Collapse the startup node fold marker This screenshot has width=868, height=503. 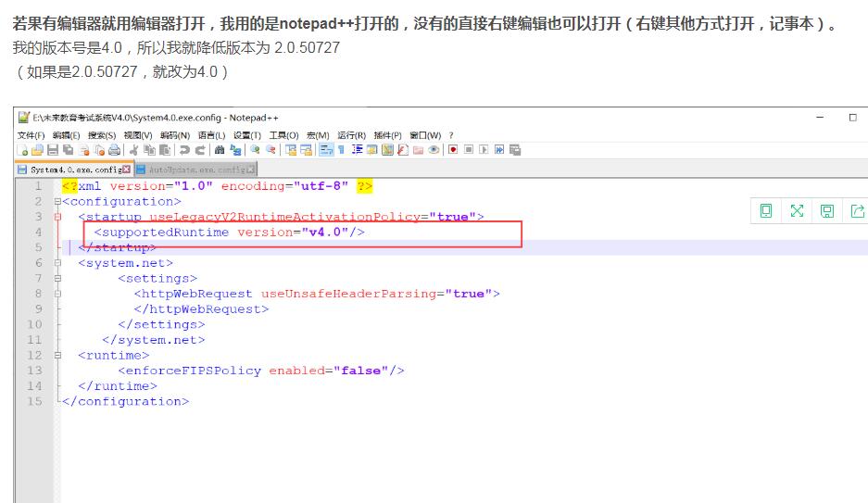click(57, 217)
